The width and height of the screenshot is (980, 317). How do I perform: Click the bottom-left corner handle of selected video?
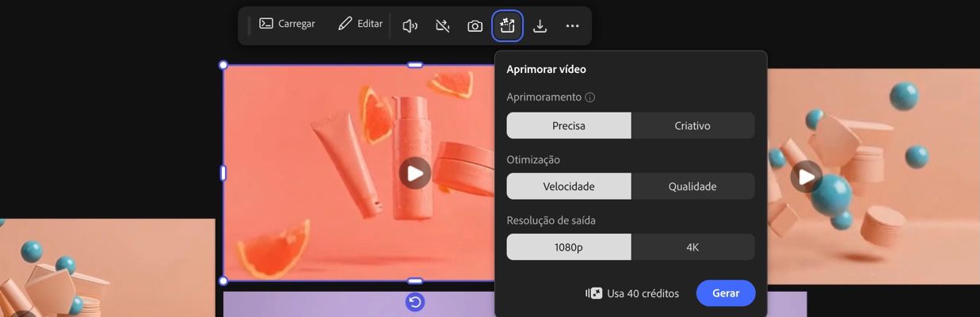tap(223, 281)
